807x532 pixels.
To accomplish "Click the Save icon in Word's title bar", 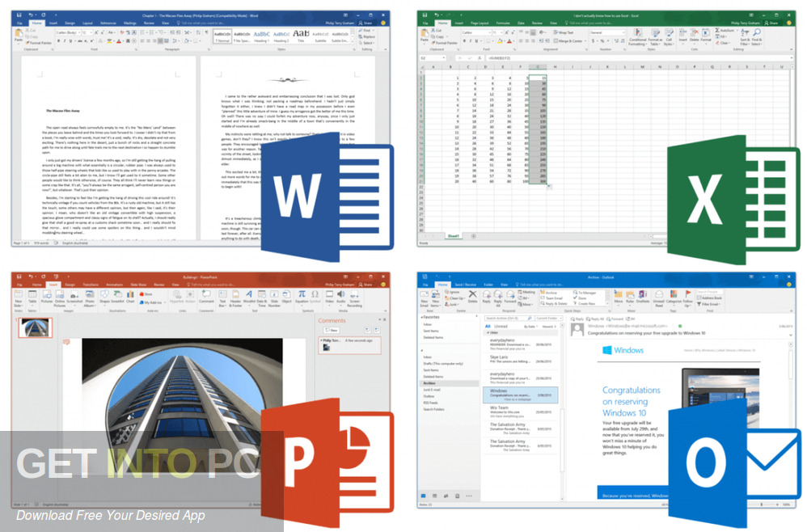I will [19, 15].
